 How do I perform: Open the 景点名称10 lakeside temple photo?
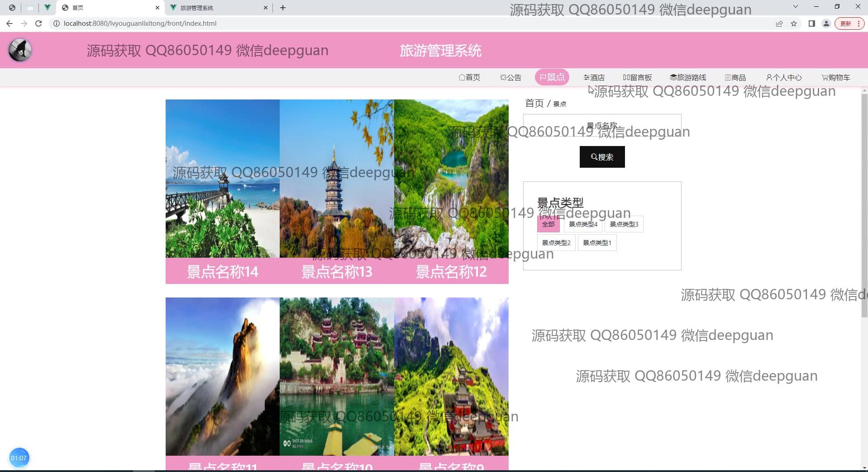click(337, 377)
